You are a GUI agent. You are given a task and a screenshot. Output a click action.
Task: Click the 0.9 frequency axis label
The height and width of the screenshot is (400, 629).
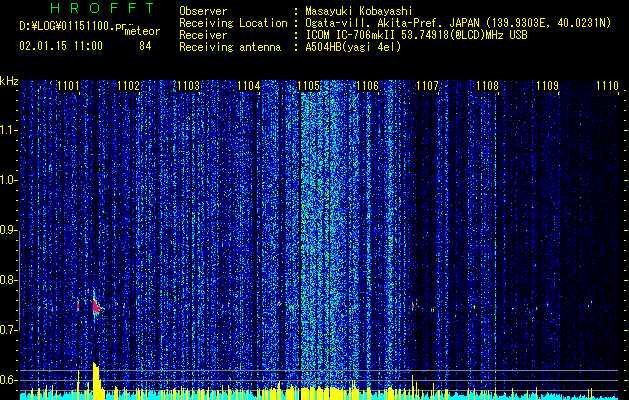[x=9, y=230]
